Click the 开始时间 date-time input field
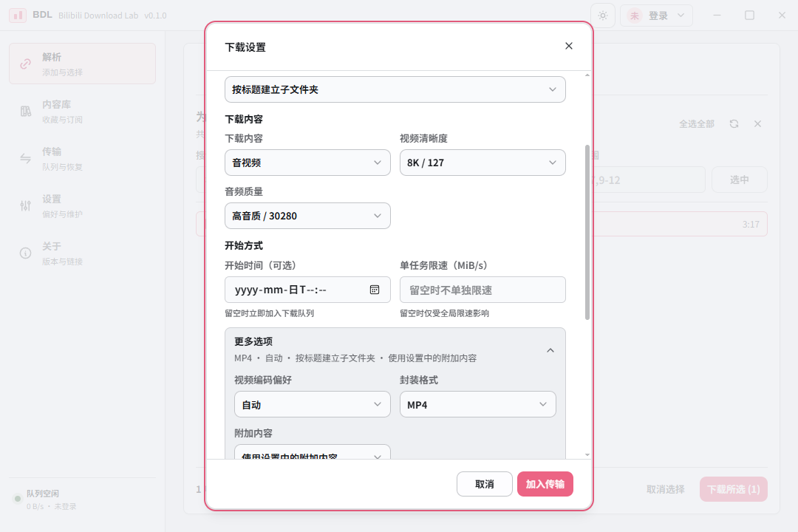 [x=307, y=290]
